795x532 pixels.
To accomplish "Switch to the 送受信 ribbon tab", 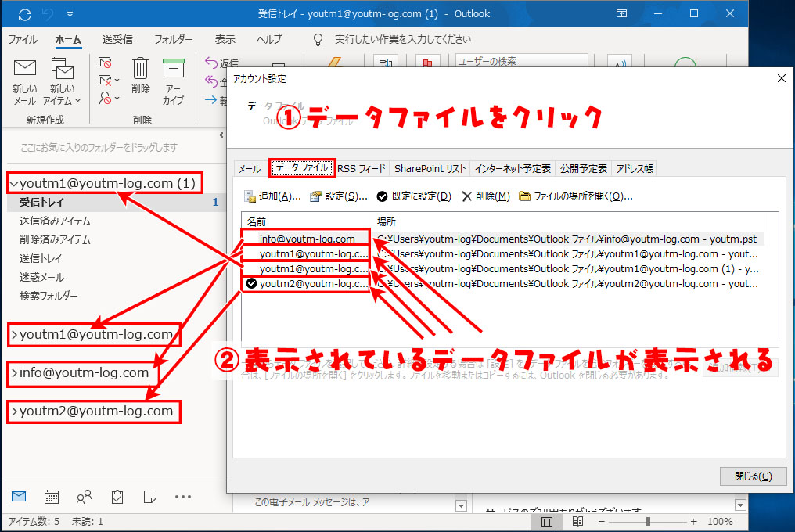I will pyautogui.click(x=117, y=40).
